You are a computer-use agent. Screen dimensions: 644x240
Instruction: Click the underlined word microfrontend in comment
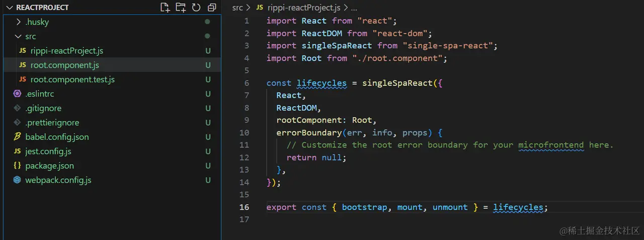point(551,145)
